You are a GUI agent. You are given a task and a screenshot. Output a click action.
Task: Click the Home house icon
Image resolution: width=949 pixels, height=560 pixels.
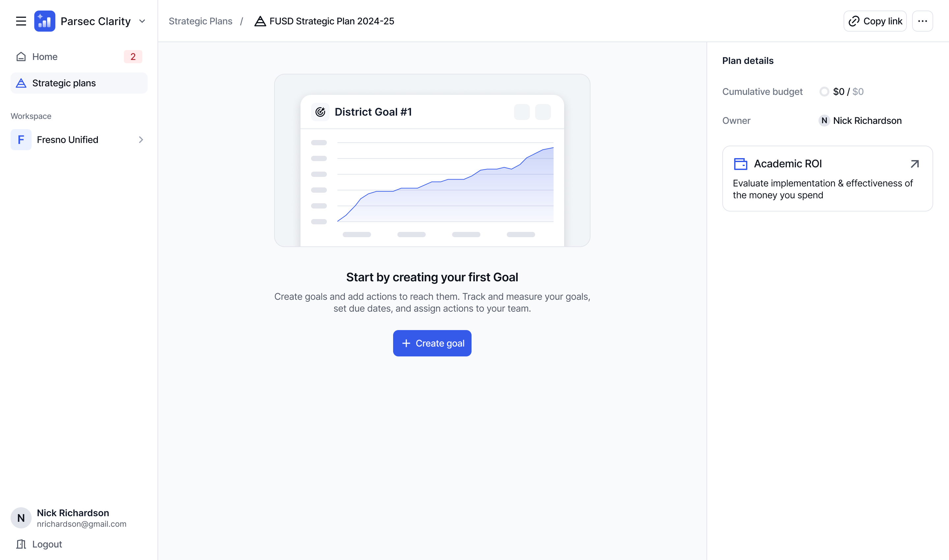point(21,57)
